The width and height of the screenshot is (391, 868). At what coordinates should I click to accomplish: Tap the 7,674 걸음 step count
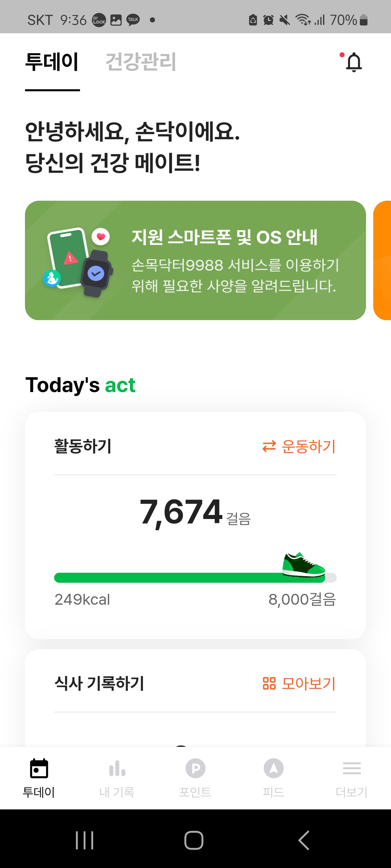click(195, 512)
